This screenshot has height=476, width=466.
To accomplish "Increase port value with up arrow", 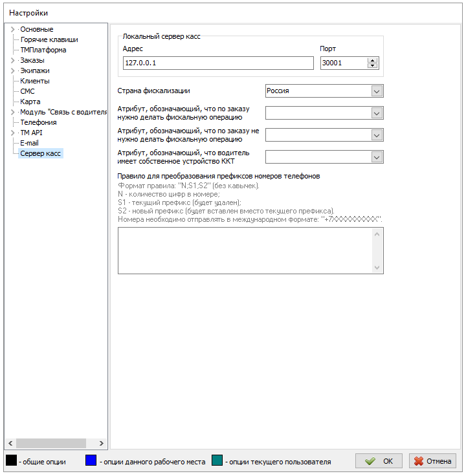I will tap(372, 60).
